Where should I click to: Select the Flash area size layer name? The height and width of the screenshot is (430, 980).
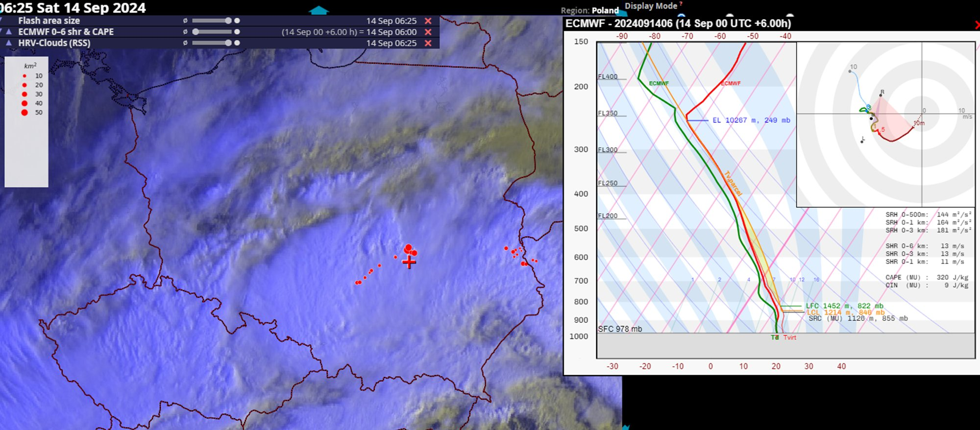[49, 21]
